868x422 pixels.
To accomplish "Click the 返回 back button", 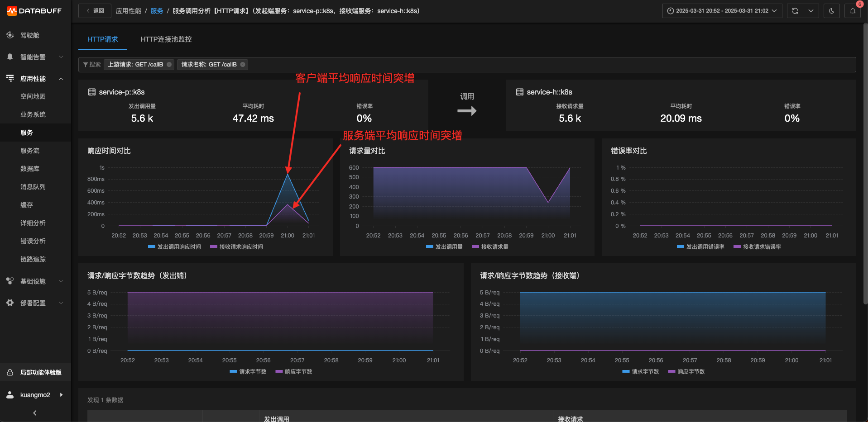I will click(x=95, y=11).
